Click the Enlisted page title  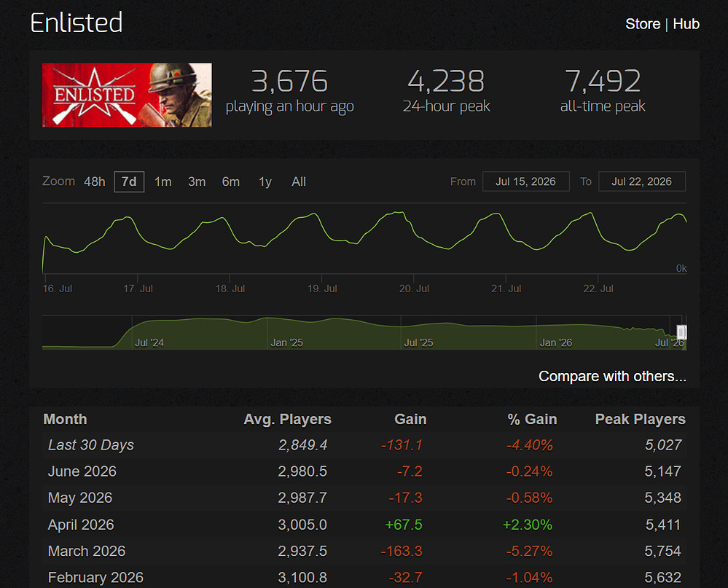coord(77,23)
